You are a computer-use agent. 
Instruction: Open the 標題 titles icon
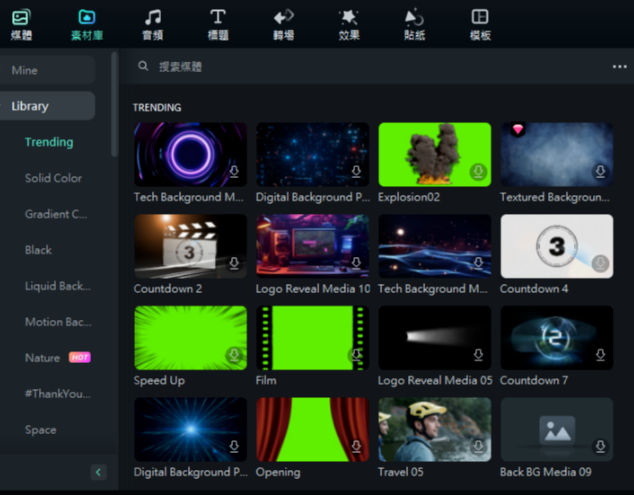[218, 17]
